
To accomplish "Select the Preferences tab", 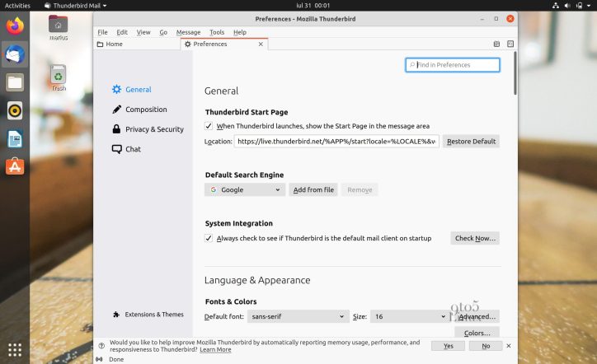I will click(x=224, y=44).
